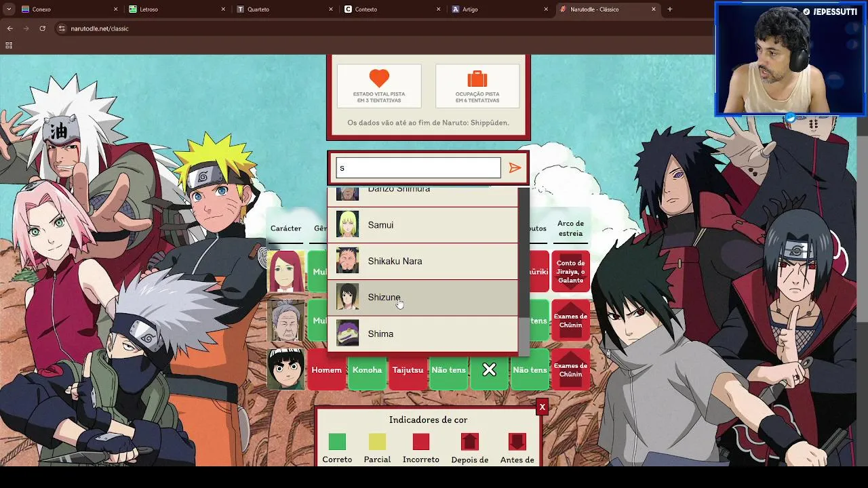
Task: Select Shikaku Nara from the suggestions
Action: tap(422, 261)
